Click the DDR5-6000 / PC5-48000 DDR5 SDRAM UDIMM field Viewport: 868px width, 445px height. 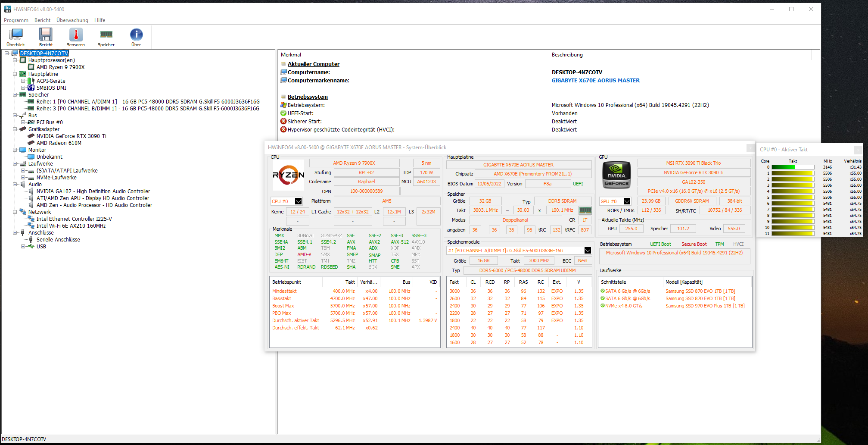[x=527, y=270]
